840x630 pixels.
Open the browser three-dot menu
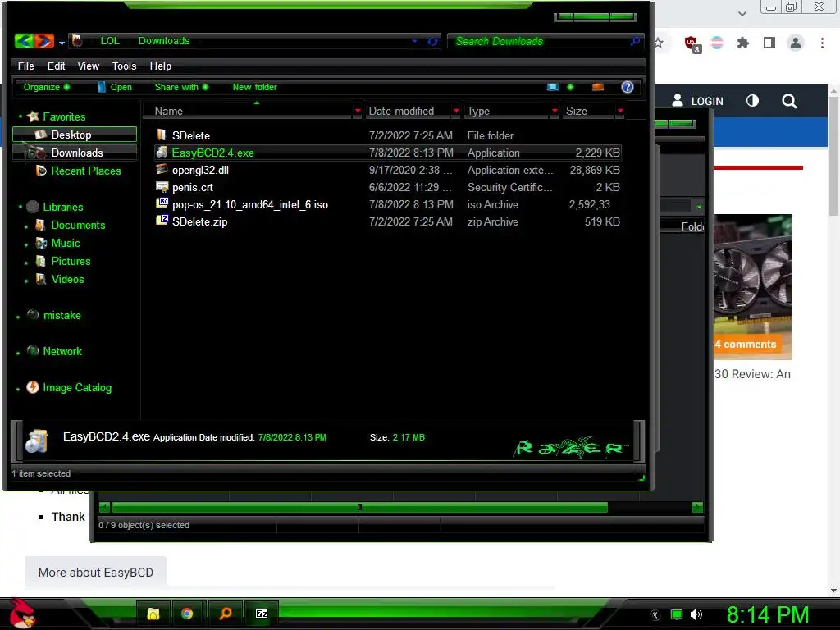click(822, 43)
